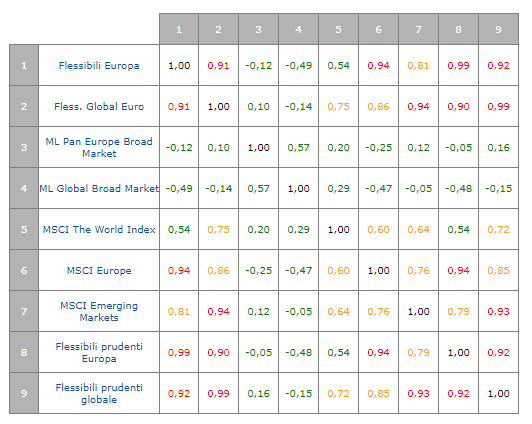Select -0,25 in ML Pan Europe row
The width and height of the screenshot is (532, 424).
click(379, 148)
